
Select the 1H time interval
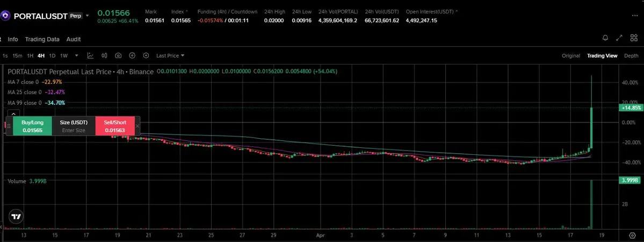30,55
